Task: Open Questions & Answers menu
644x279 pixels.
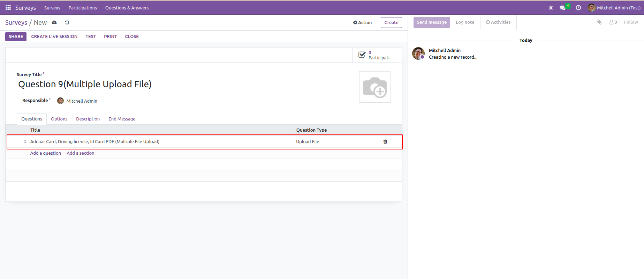Action: [x=127, y=8]
